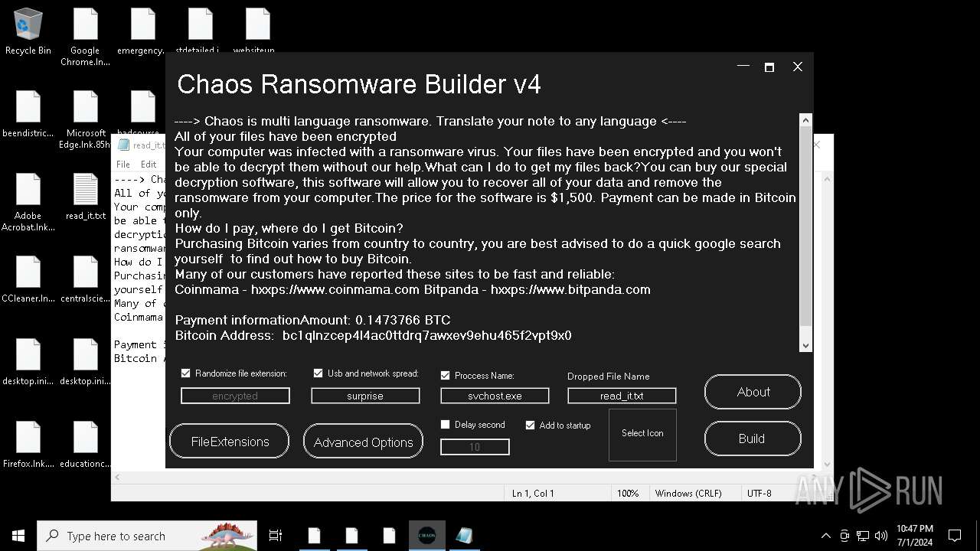Click the Payment information amount line

tap(312, 320)
